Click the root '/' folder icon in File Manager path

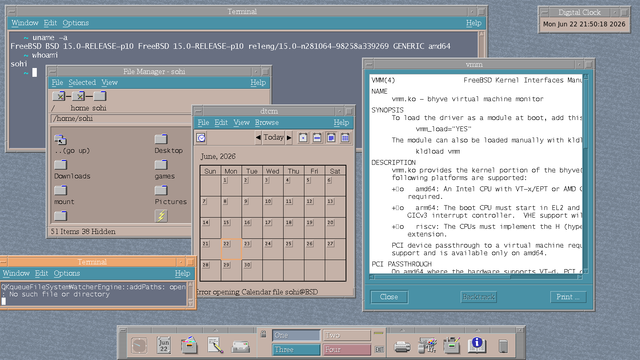(59, 96)
